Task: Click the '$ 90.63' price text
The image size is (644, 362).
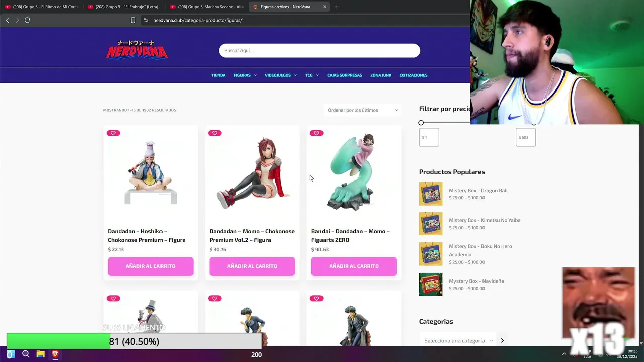Action: (x=320, y=249)
